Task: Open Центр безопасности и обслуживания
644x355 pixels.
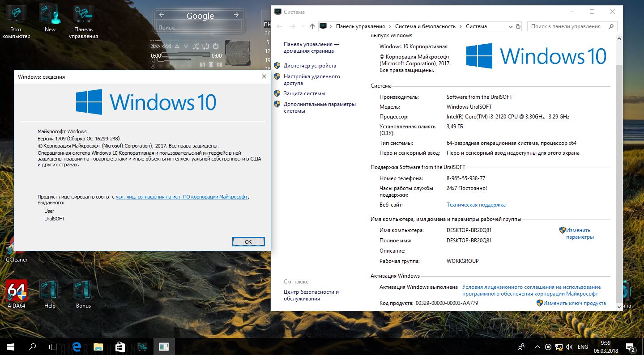Action: click(311, 295)
